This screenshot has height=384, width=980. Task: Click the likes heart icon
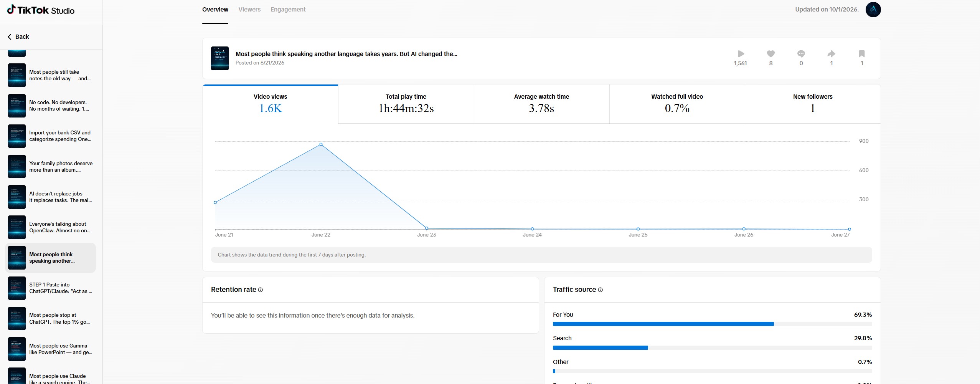pos(771,54)
